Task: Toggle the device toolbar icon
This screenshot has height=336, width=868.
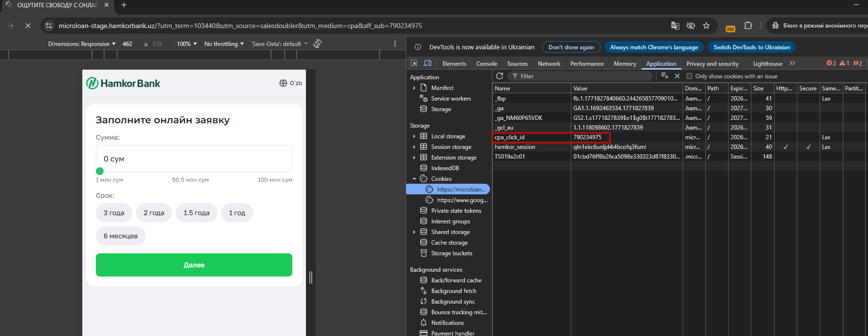Action: [x=427, y=63]
